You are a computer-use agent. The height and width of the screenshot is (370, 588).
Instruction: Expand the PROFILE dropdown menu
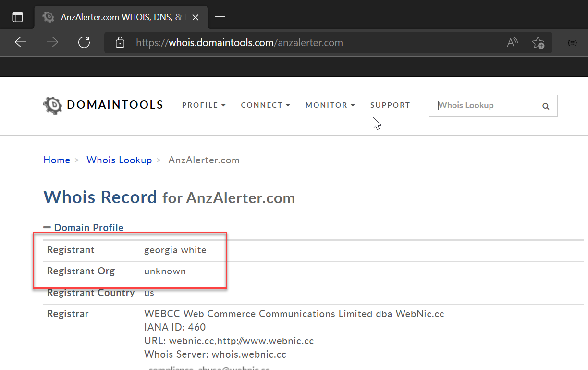tap(204, 105)
